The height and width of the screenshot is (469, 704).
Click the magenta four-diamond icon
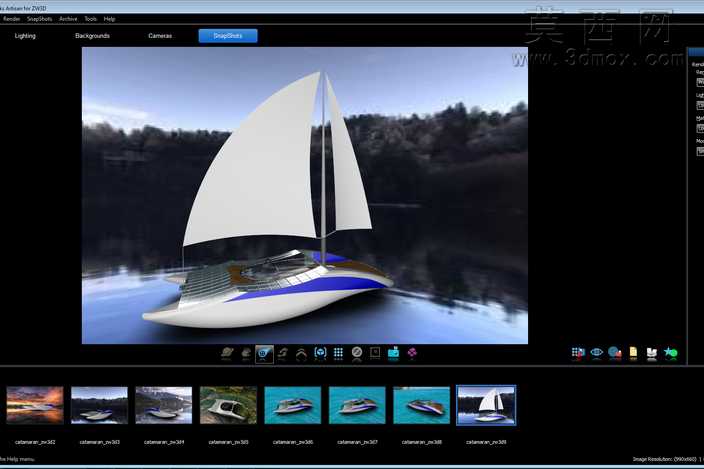click(412, 353)
